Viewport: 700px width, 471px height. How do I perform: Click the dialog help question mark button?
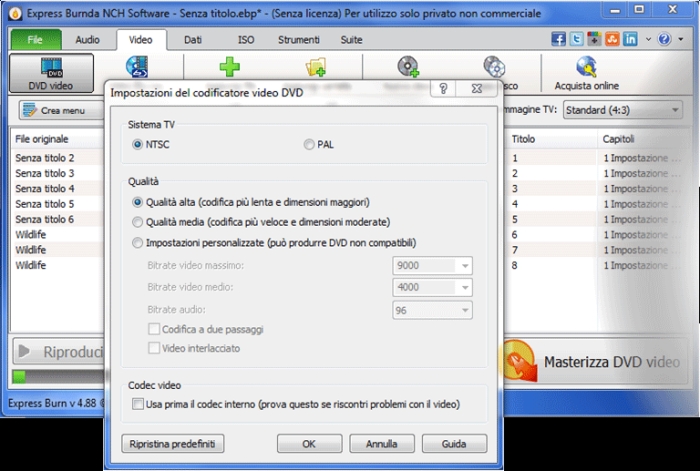coord(443,88)
